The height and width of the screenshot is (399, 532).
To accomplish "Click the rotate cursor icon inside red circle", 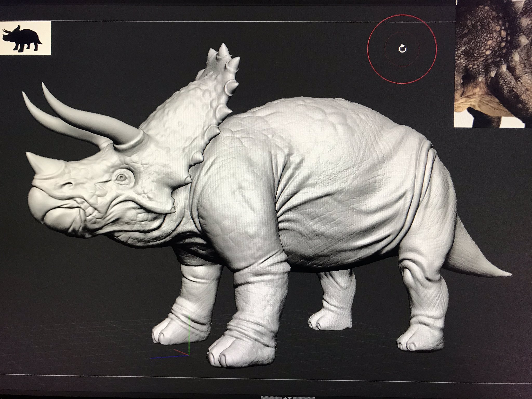I will click(402, 49).
